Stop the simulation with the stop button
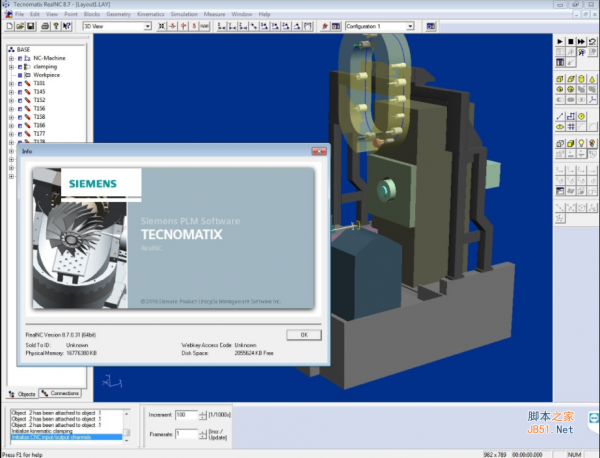The image size is (600, 458). coord(571,41)
